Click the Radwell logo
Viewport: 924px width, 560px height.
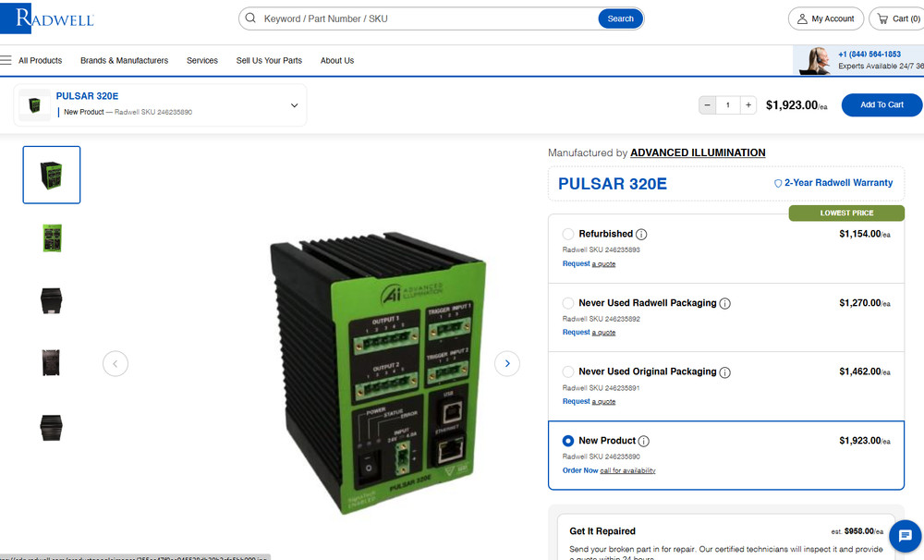[46, 18]
